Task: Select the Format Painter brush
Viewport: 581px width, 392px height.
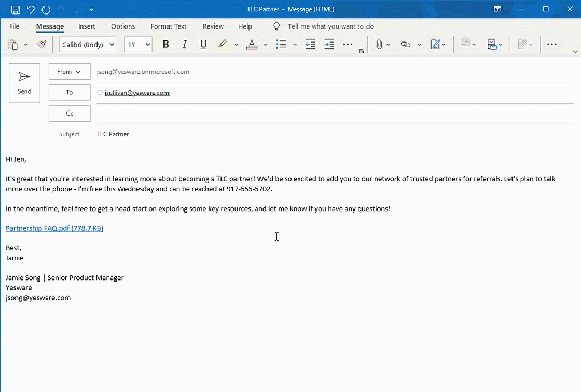Action: (41, 45)
